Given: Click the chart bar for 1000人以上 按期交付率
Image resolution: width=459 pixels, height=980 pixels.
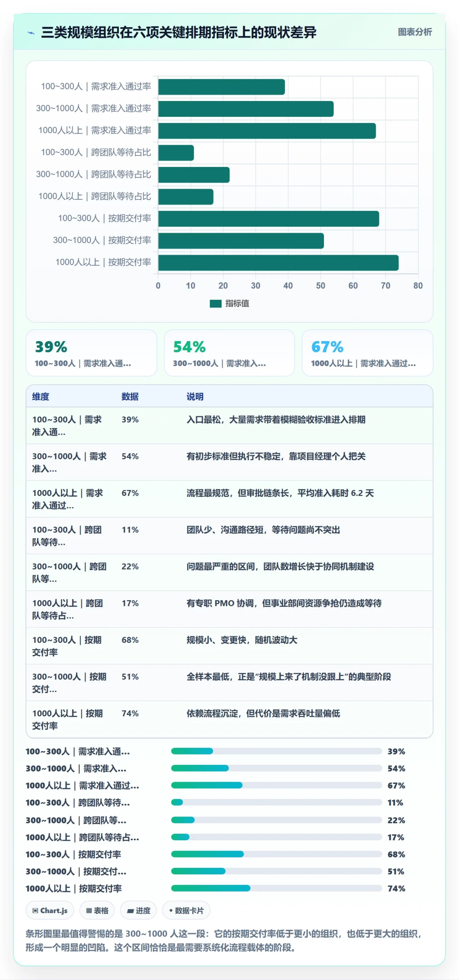Looking at the screenshot, I should 278,263.
